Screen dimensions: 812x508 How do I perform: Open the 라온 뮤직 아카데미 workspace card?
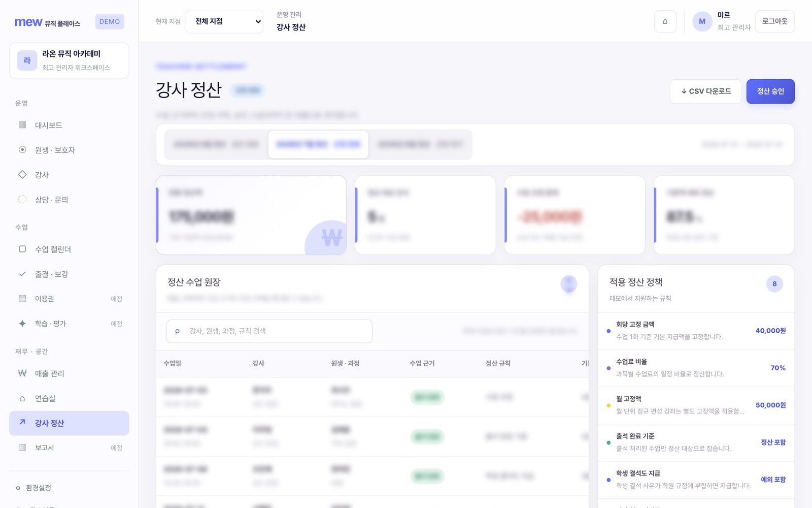tap(69, 60)
